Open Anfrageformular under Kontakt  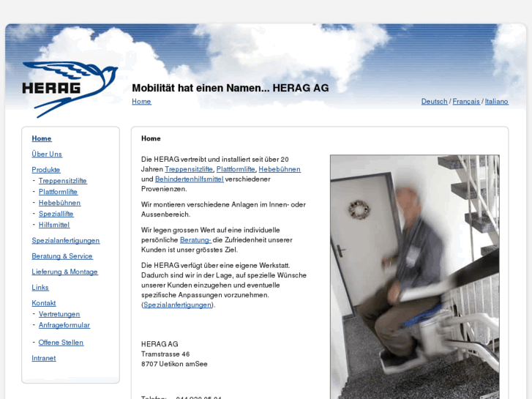point(64,325)
